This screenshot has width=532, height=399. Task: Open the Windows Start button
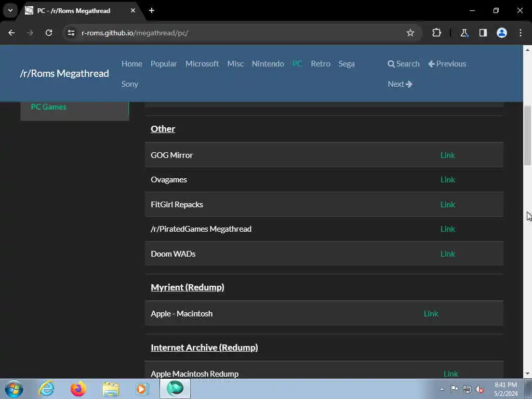coord(14,389)
